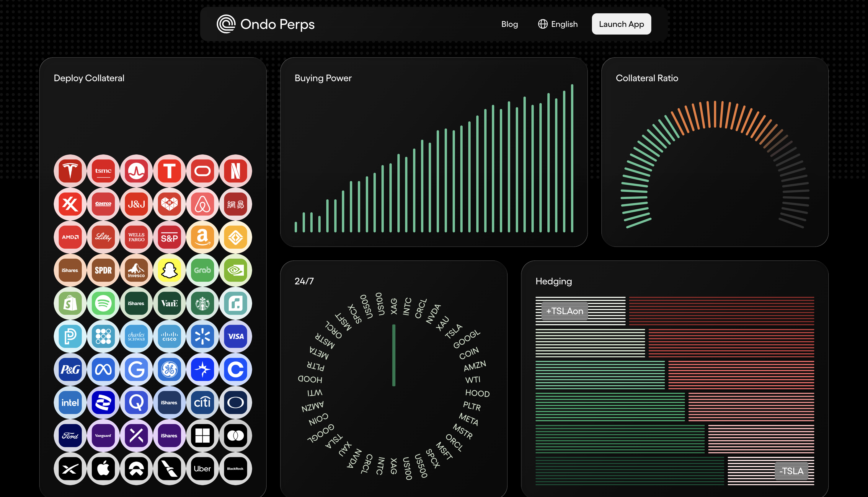
Task: Click the Uber logo icon
Action: tap(202, 469)
